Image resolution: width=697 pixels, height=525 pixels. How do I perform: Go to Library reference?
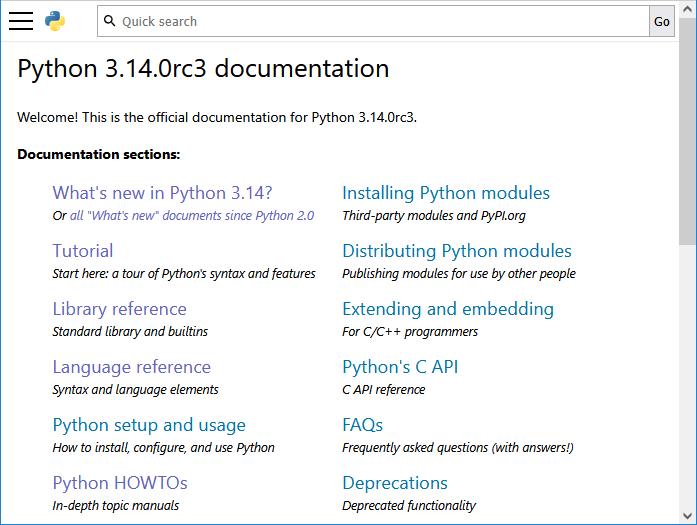point(119,309)
